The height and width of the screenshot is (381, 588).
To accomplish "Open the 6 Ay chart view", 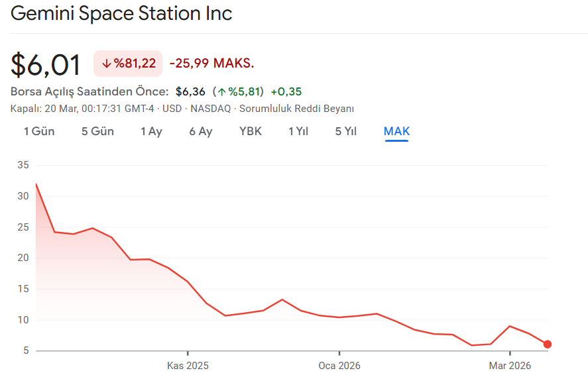I will (x=200, y=131).
